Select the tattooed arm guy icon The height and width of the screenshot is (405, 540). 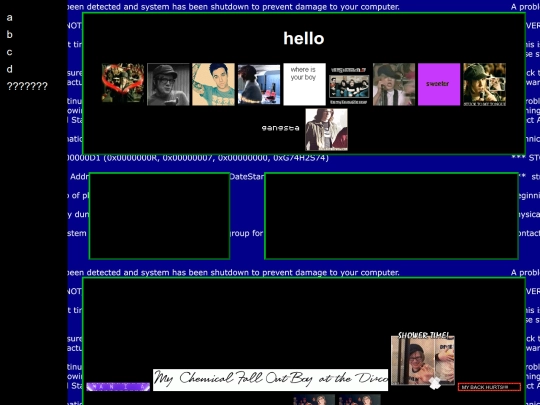pos(214,84)
